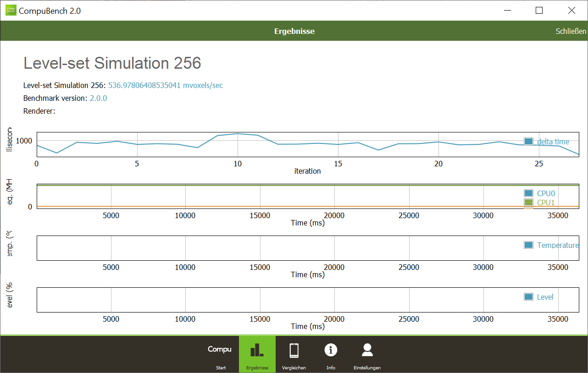Maximize the CompuBench window
Screen dimensions: 588x373
(x=539, y=10)
